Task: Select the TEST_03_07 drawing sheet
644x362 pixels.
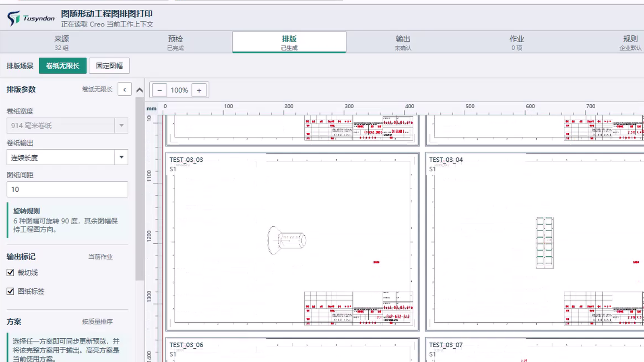Action: pyautogui.click(x=535, y=350)
